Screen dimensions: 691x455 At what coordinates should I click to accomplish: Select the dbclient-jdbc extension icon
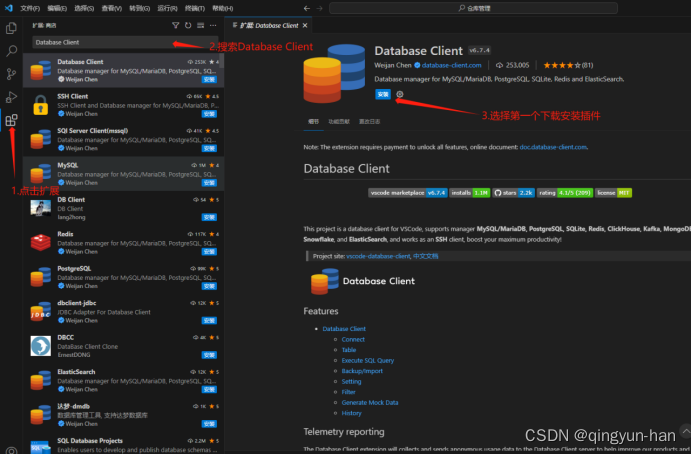(x=41, y=312)
